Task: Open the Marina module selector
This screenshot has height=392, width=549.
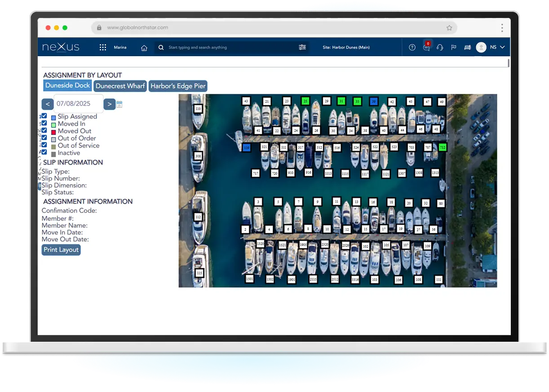Action: [x=120, y=47]
